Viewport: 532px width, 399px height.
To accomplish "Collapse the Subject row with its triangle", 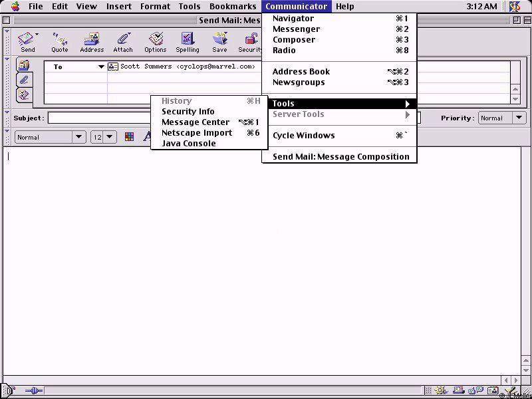I will 7,112.
